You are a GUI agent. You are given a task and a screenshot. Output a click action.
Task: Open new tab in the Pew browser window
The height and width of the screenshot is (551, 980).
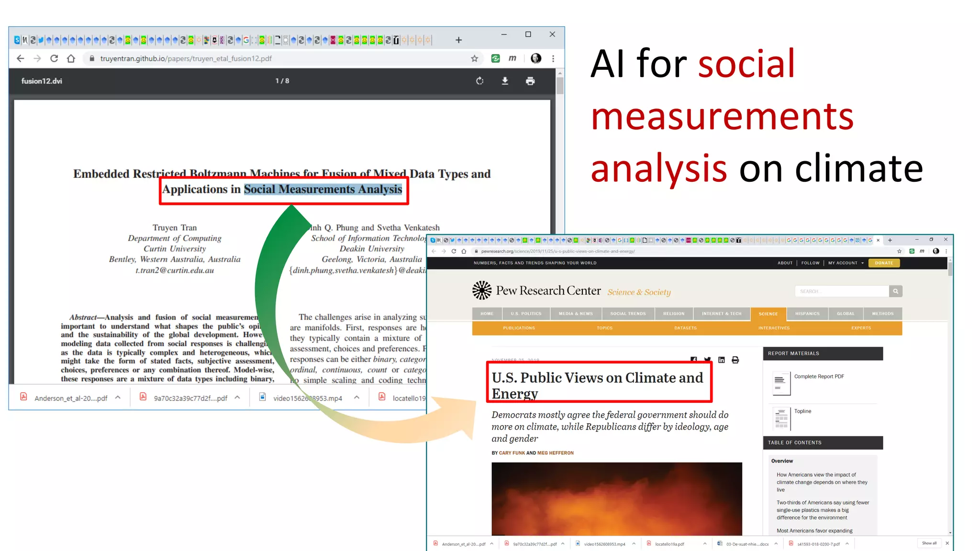(890, 240)
